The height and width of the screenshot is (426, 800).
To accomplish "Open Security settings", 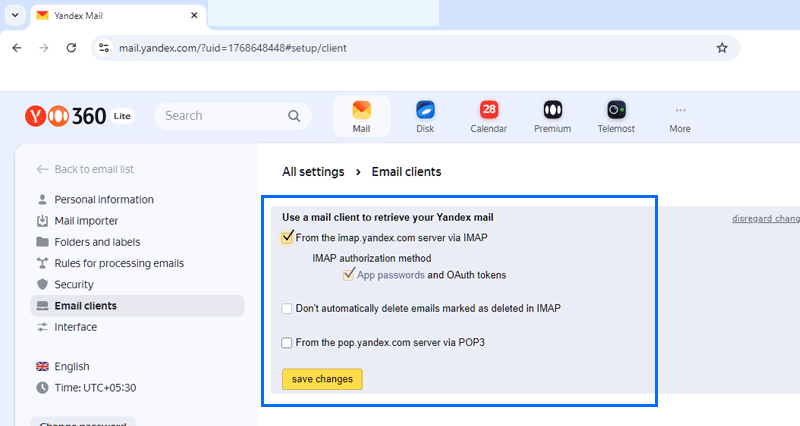I will (65, 285).
